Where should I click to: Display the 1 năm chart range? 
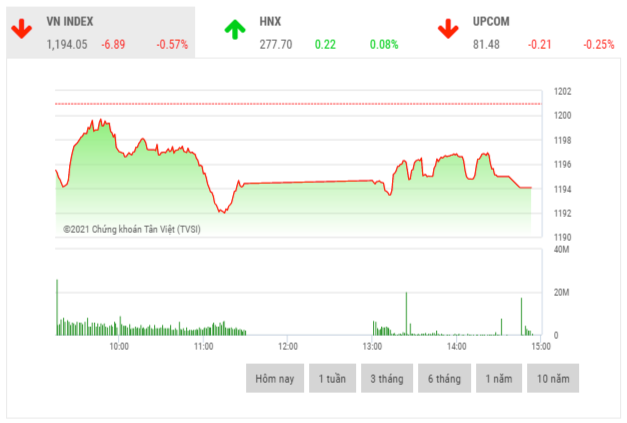[x=498, y=378]
